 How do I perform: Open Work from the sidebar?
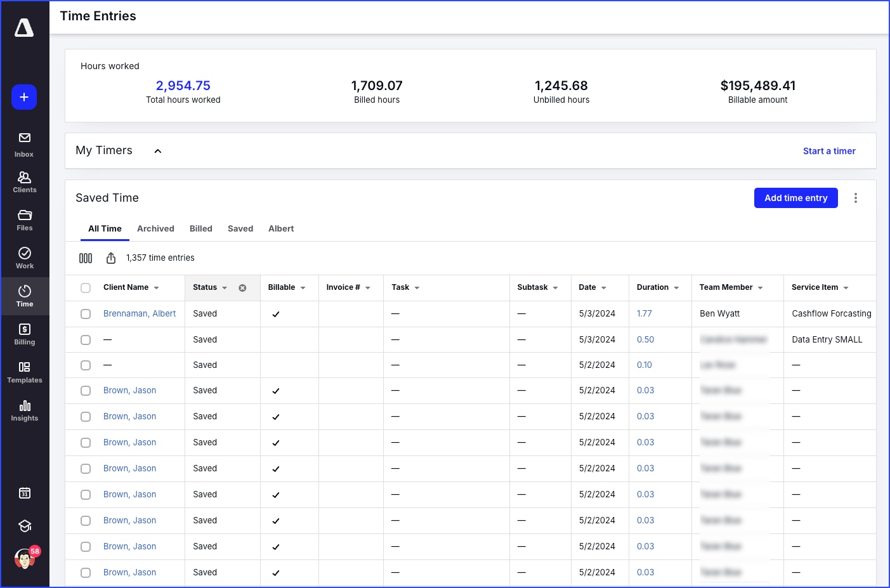point(25,258)
